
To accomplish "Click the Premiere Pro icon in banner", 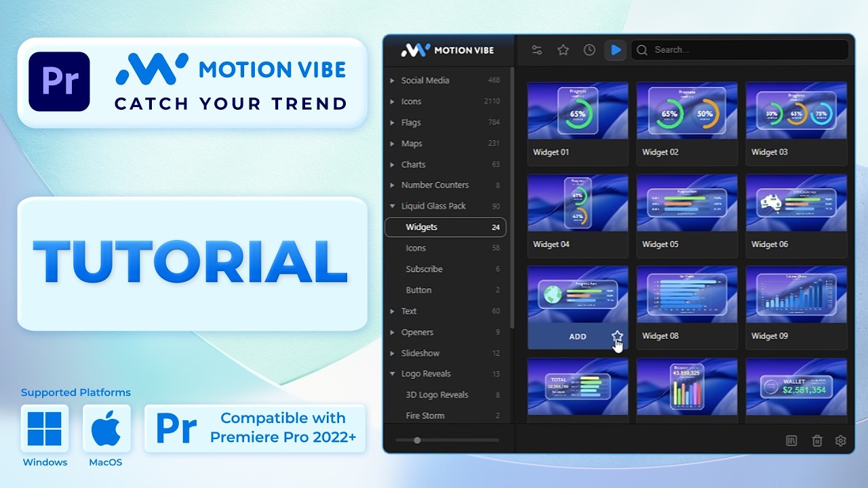I will (x=59, y=81).
